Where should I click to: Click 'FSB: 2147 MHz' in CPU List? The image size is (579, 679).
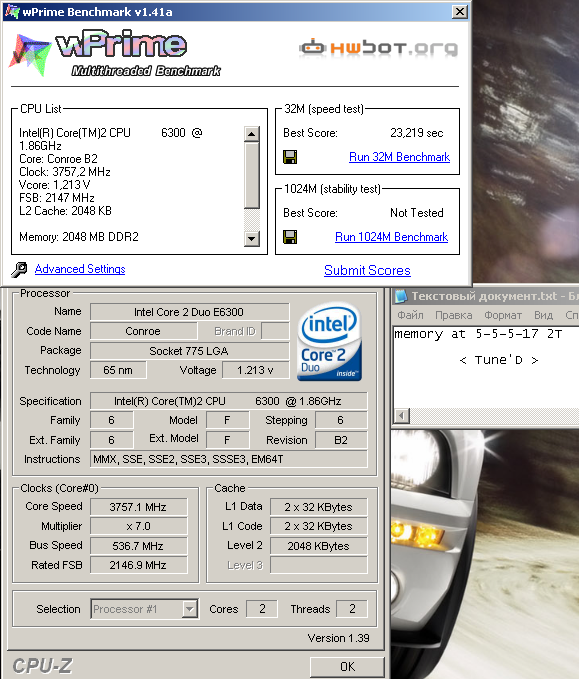coord(57,198)
